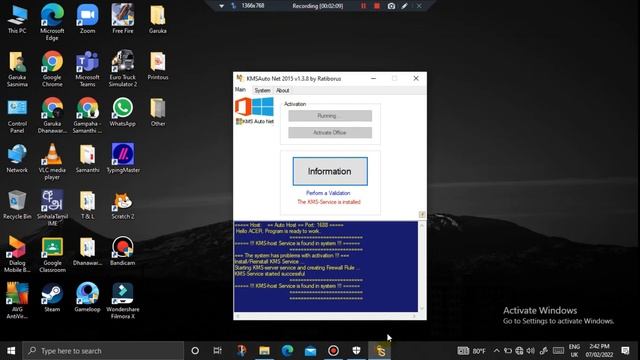640x360 pixels.
Task: Take a screenshot with the recorder camera icon
Action: (391, 6)
